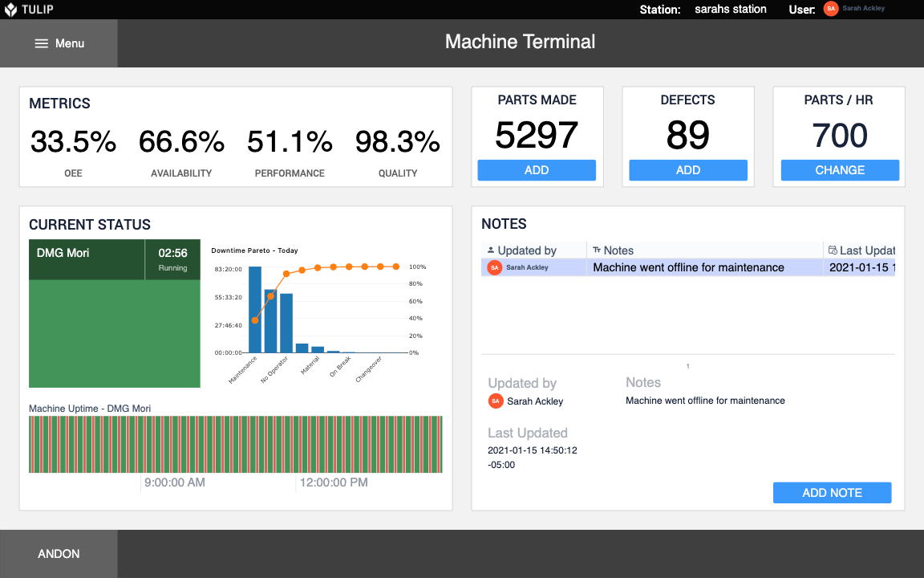
Task: Click the Tulip logo icon
Action: click(11, 9)
